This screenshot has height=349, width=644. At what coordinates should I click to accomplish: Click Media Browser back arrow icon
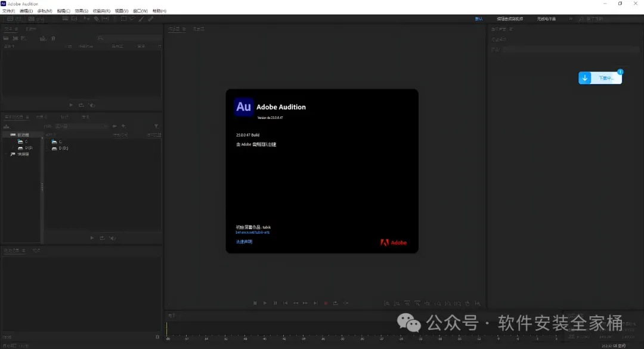[x=114, y=126]
